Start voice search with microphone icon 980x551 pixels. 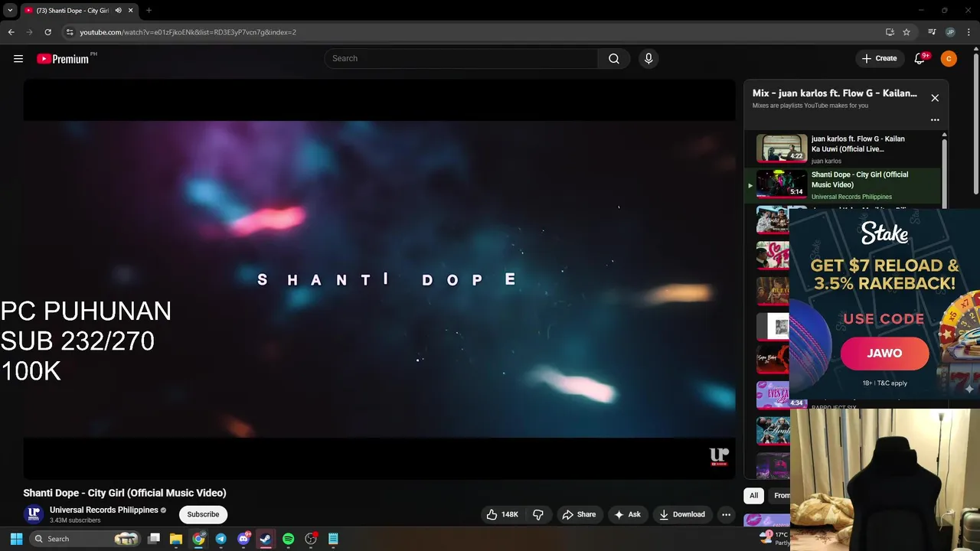[648, 59]
